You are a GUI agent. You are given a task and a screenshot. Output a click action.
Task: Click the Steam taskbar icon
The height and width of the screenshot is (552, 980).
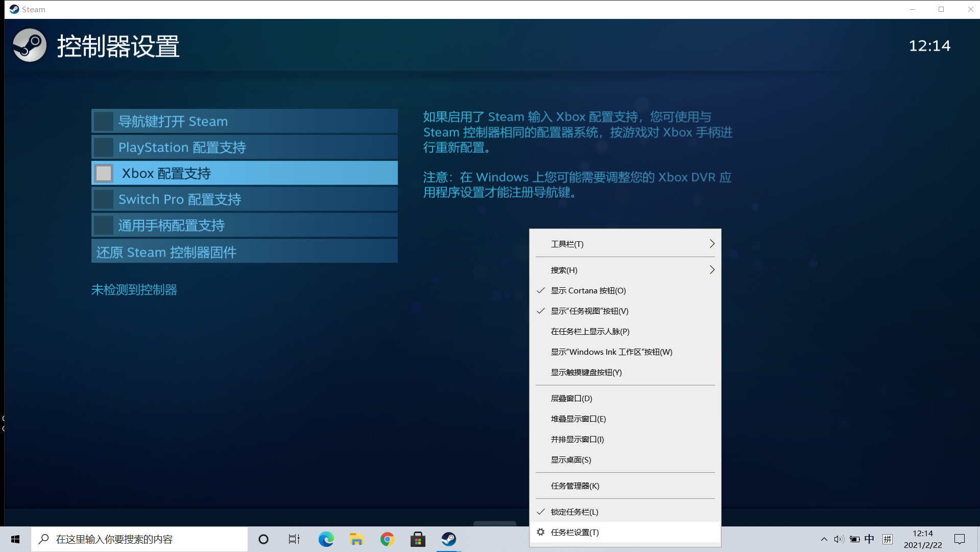(x=449, y=539)
